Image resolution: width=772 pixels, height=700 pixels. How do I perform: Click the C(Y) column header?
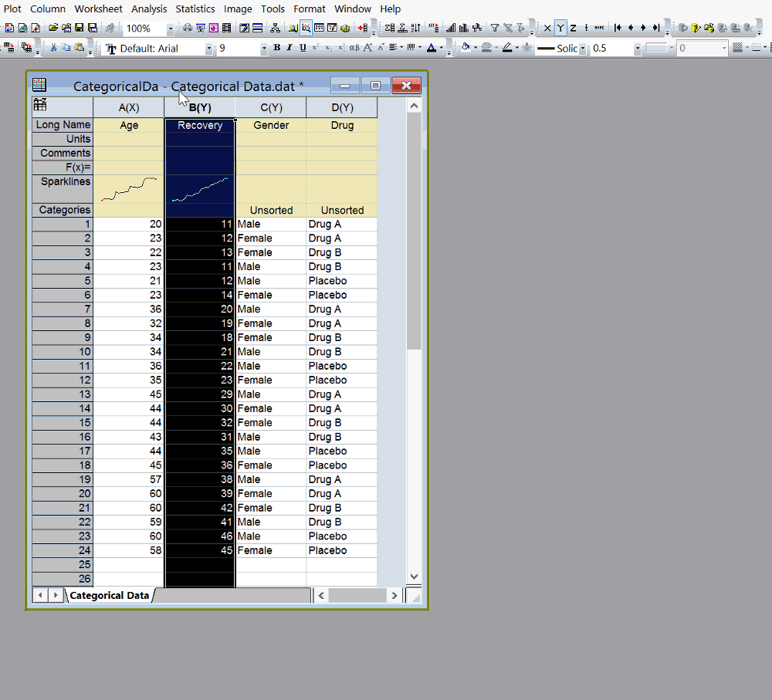(271, 107)
